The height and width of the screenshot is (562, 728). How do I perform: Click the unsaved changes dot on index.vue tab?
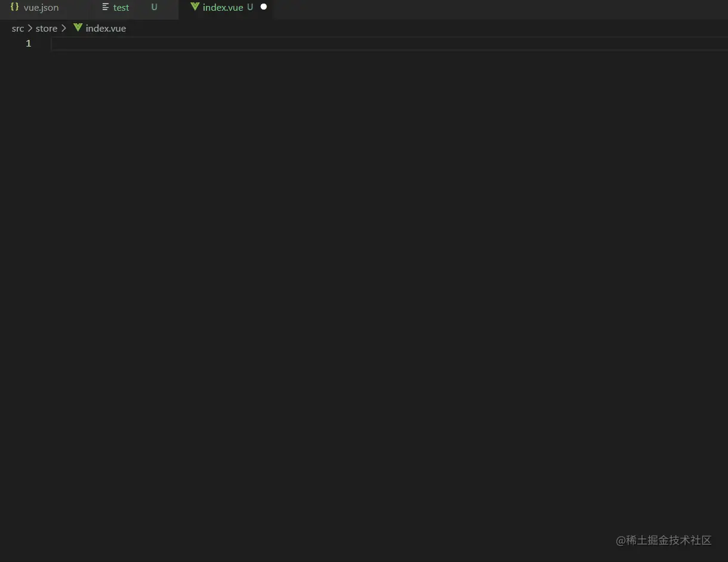coord(263,7)
